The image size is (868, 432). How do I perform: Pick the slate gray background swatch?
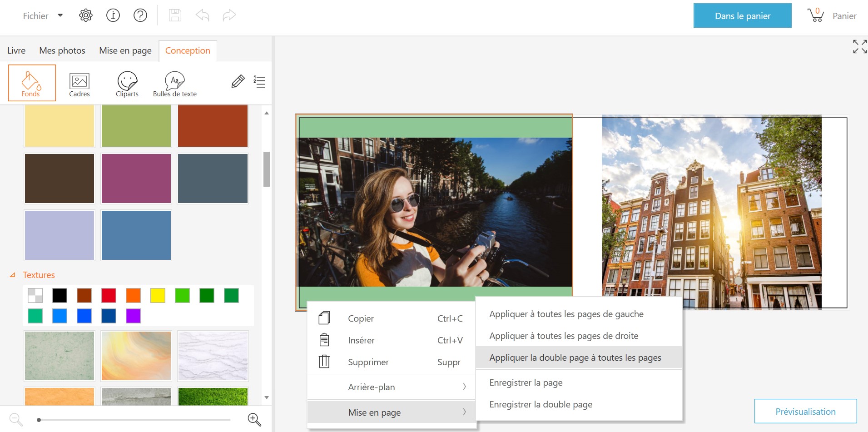click(213, 179)
